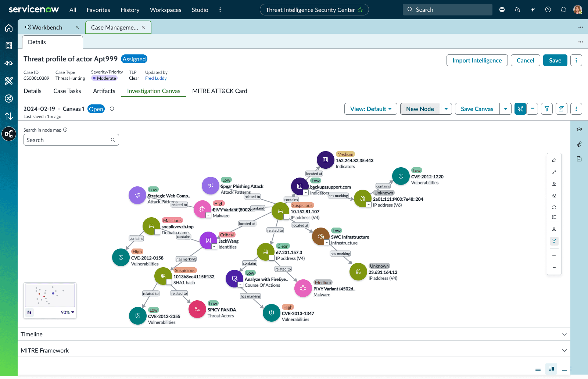
Task: Select split layout icon at bottom right
Action: [551, 369]
